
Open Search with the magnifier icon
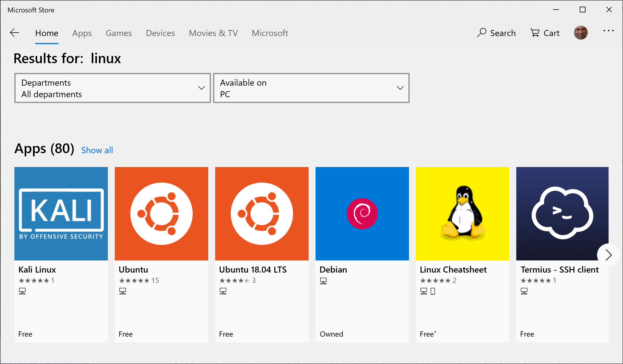[x=496, y=33]
